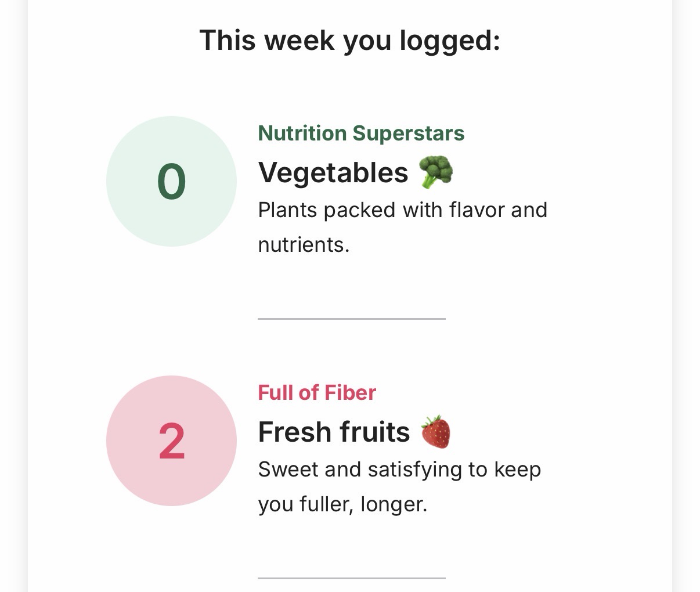Click the word "logged:" in the heading
Viewport: 700px width, 592px height.
pos(449,41)
